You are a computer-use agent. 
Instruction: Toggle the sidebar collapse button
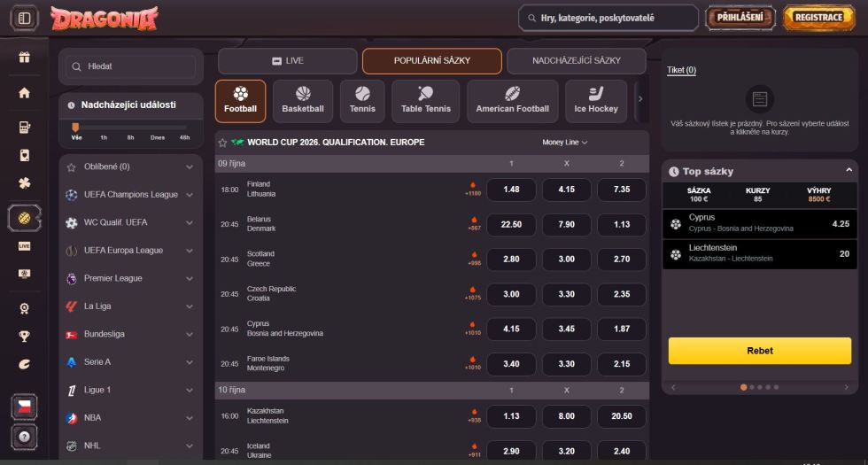(24, 18)
